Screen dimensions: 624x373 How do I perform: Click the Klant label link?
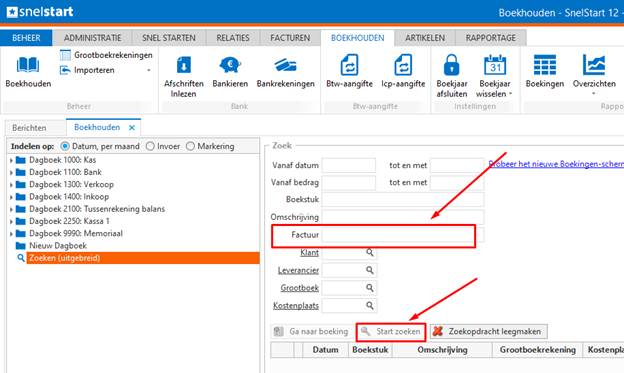point(309,253)
